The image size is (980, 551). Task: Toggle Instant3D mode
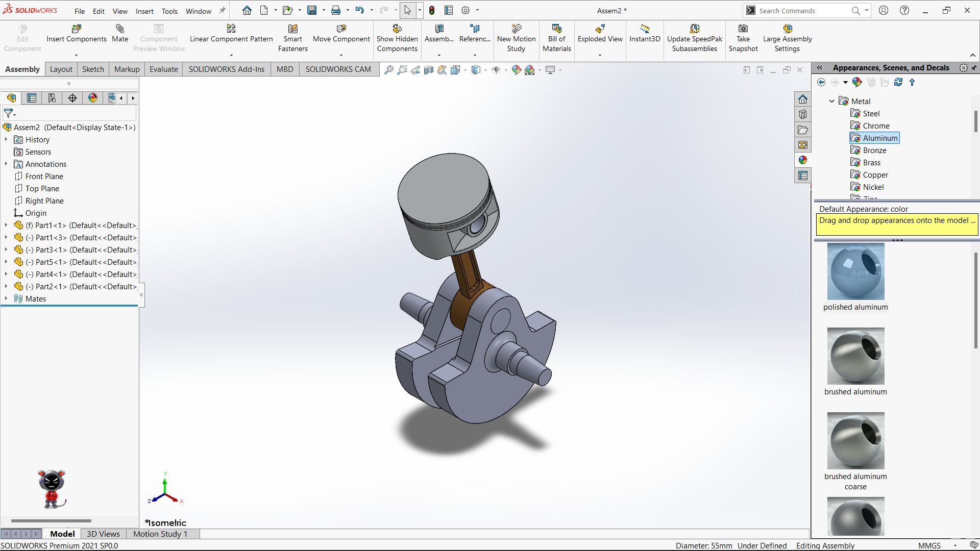pyautogui.click(x=645, y=33)
